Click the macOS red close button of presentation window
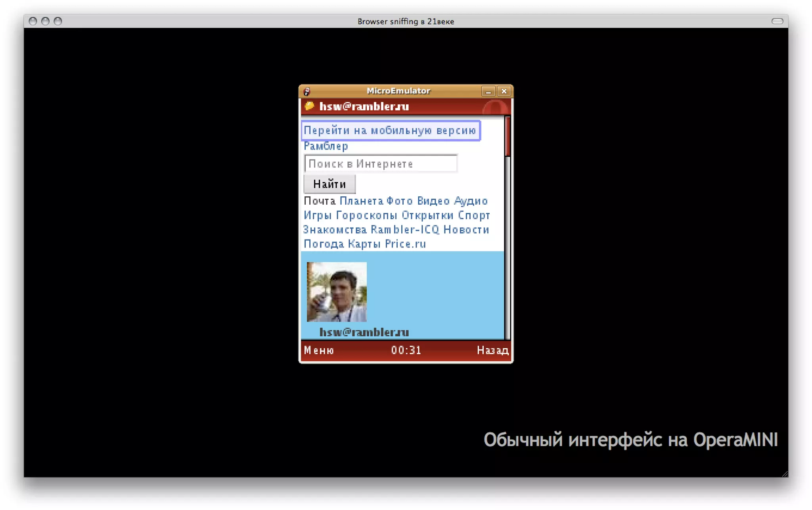Viewport: 812px width, 510px height. pyautogui.click(x=33, y=21)
